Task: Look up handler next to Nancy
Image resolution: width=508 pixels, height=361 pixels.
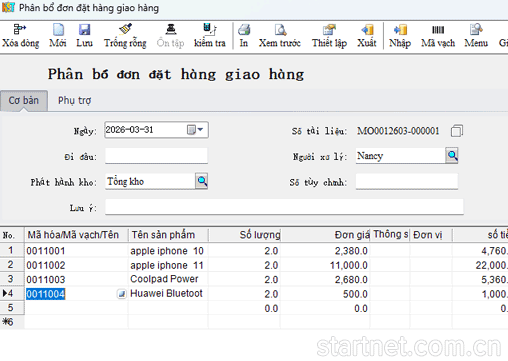Action: point(452,155)
